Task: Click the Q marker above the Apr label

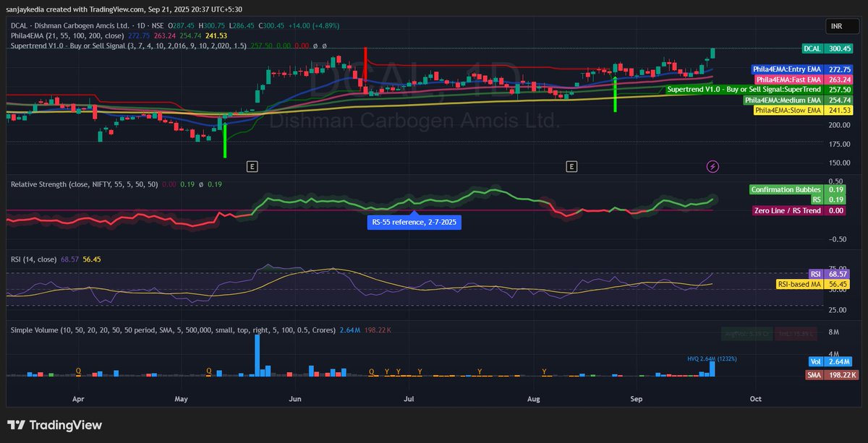Action: pos(78,371)
